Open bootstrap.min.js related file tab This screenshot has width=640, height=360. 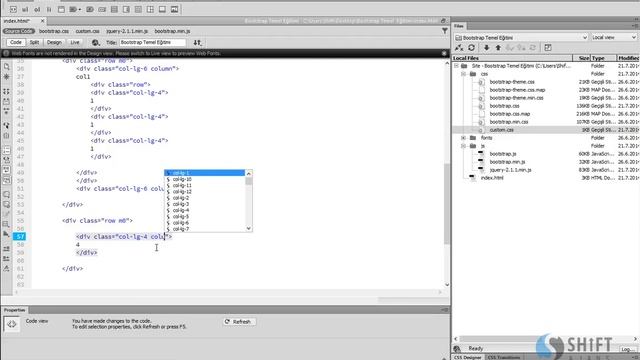click(x=172, y=31)
